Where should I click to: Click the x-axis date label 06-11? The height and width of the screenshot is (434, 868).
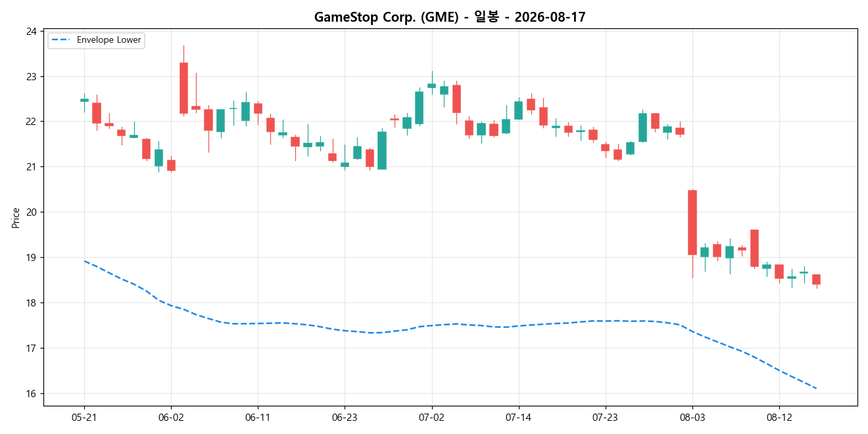pos(258,418)
